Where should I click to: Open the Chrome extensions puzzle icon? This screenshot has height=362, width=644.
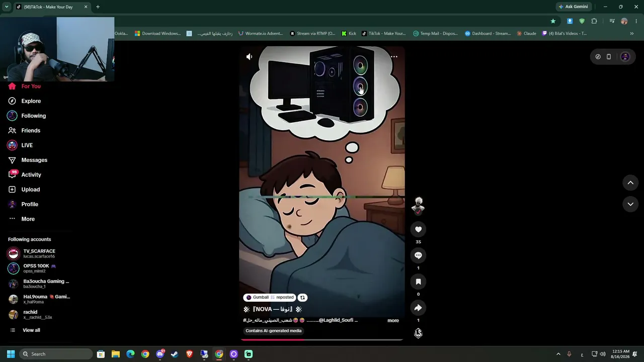click(x=594, y=21)
